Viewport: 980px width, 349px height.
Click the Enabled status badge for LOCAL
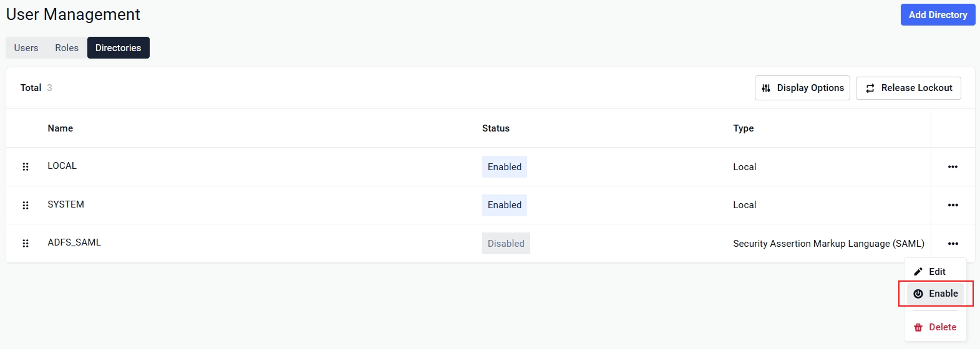click(505, 167)
